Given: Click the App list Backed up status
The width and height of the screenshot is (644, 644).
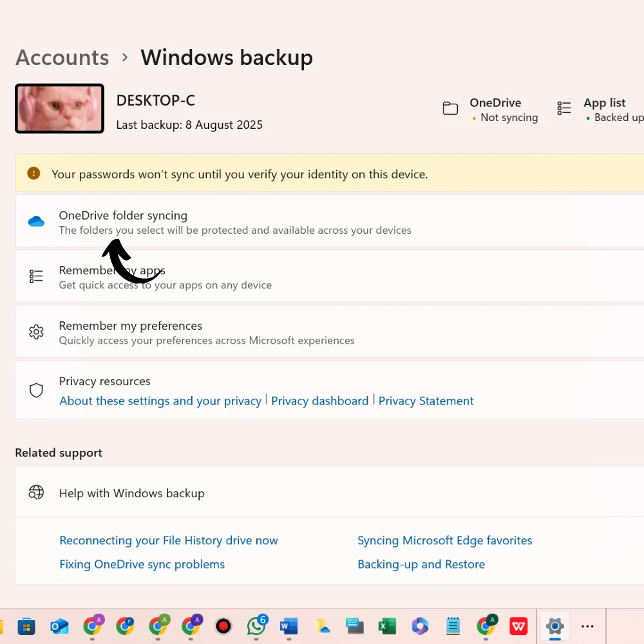Looking at the screenshot, I should coord(615,117).
